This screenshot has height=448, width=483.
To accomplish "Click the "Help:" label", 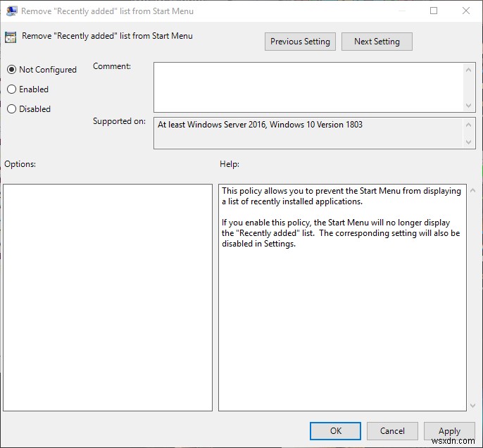I will pos(230,164).
